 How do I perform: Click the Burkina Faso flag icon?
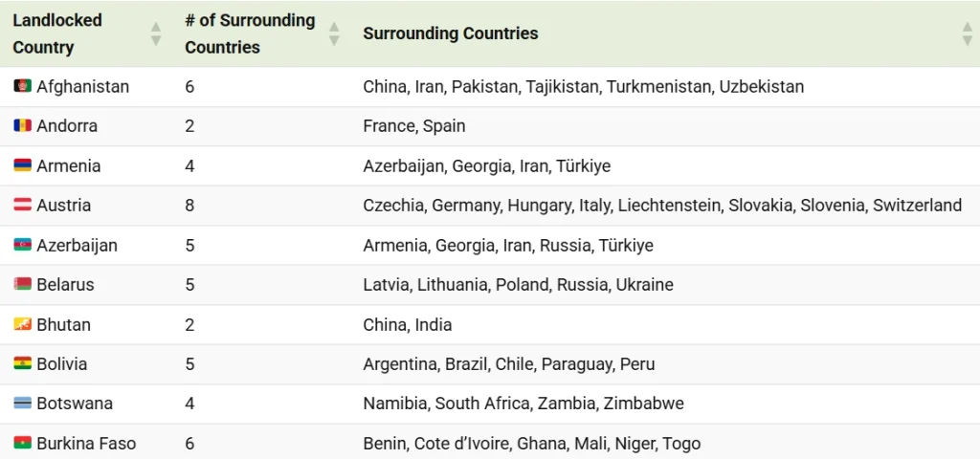click(x=23, y=444)
